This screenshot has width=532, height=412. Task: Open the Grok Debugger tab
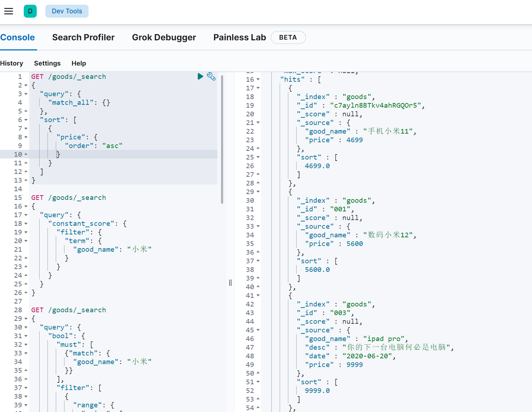(x=164, y=37)
